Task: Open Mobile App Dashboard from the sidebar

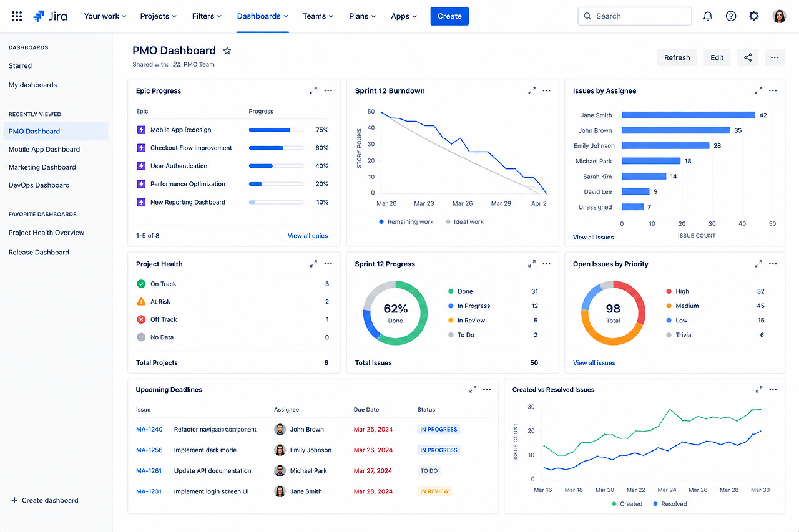Action: 44,149
